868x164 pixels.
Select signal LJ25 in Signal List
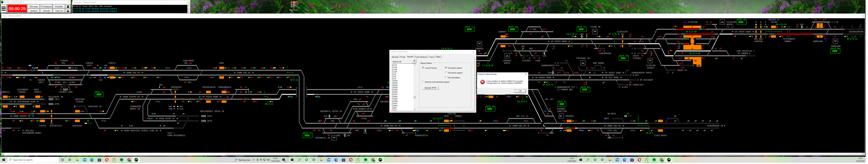pos(395,72)
